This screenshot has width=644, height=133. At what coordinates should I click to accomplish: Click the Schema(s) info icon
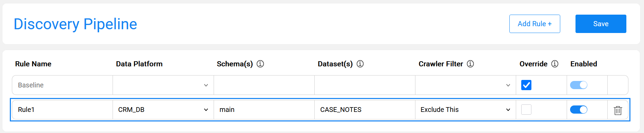[260, 64]
